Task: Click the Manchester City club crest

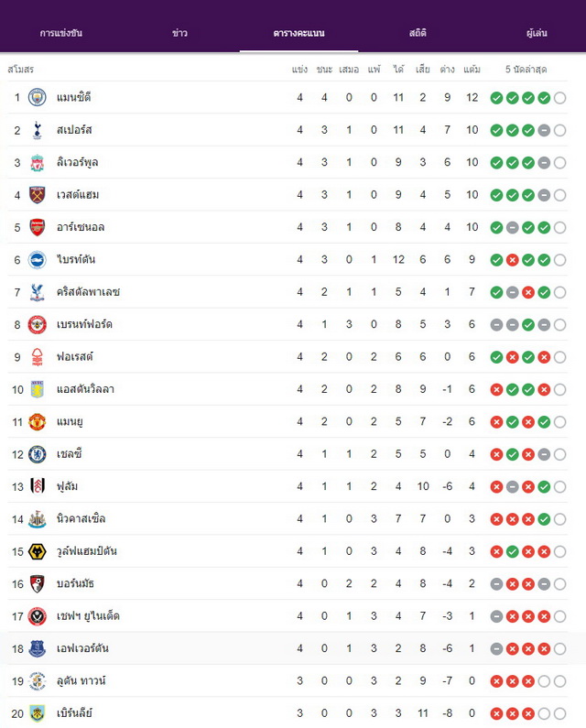Action: point(38,97)
